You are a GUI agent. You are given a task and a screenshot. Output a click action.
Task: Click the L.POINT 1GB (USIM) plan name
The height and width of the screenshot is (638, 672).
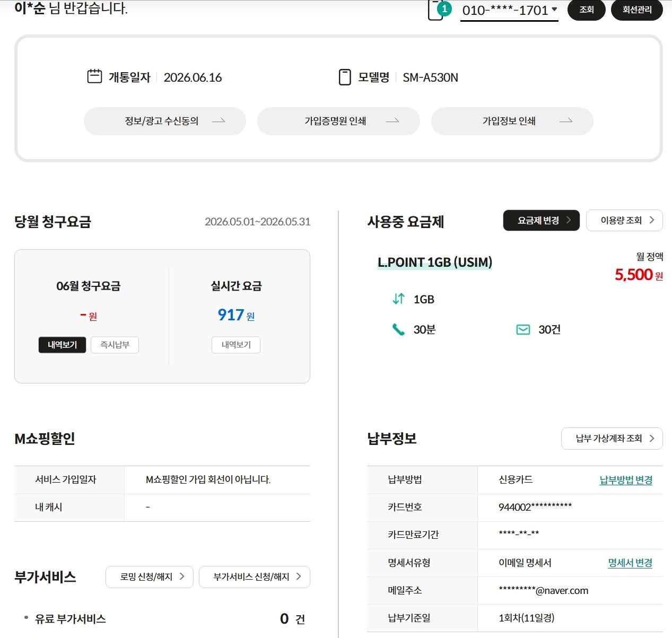(435, 263)
